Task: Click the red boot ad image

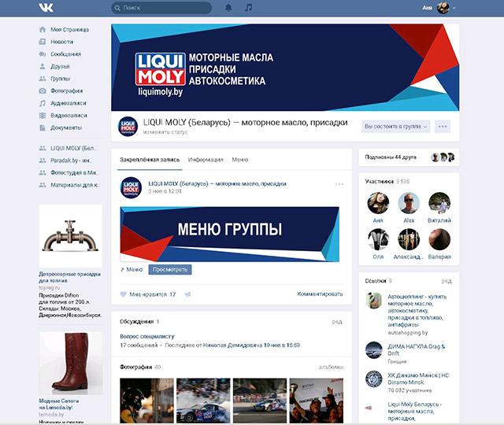Action: point(71,363)
